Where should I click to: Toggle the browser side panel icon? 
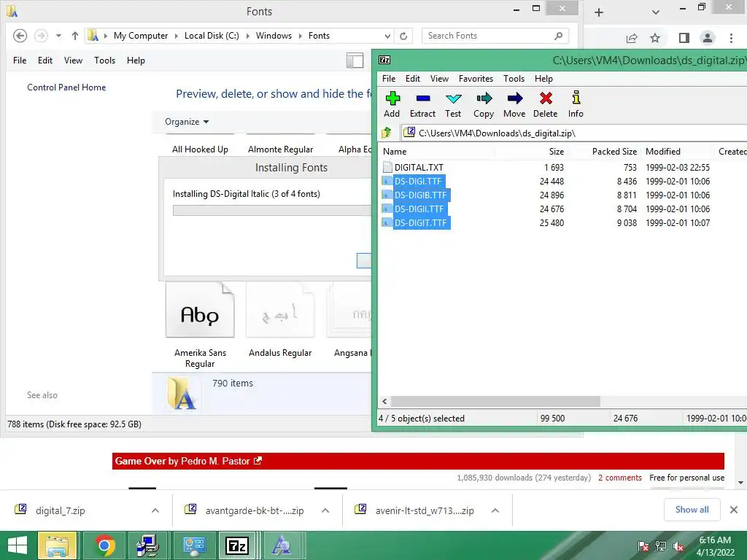click(x=684, y=38)
